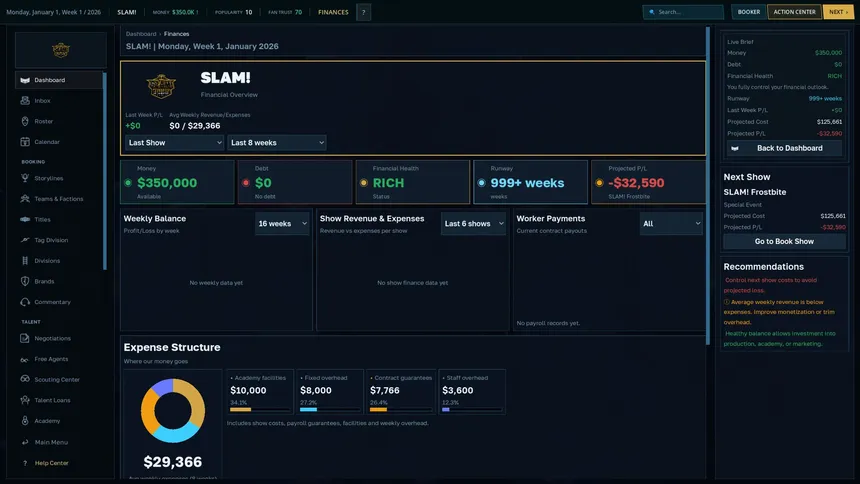
Task: Click the help question mark button in top bar
Action: pyautogui.click(x=363, y=12)
